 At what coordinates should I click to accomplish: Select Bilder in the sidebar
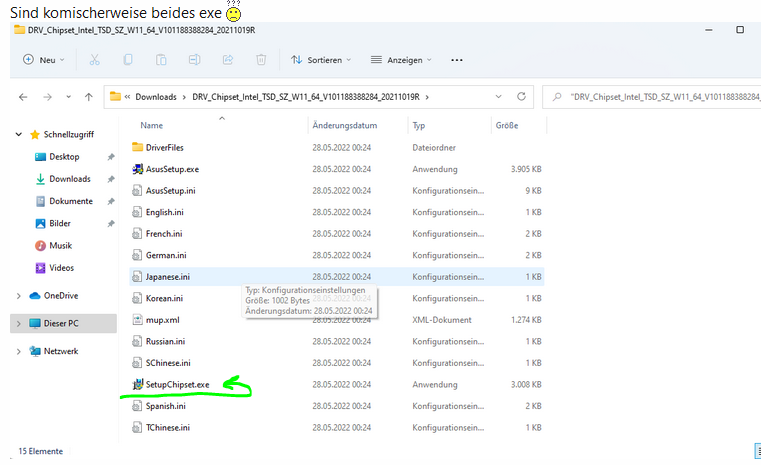coord(60,223)
